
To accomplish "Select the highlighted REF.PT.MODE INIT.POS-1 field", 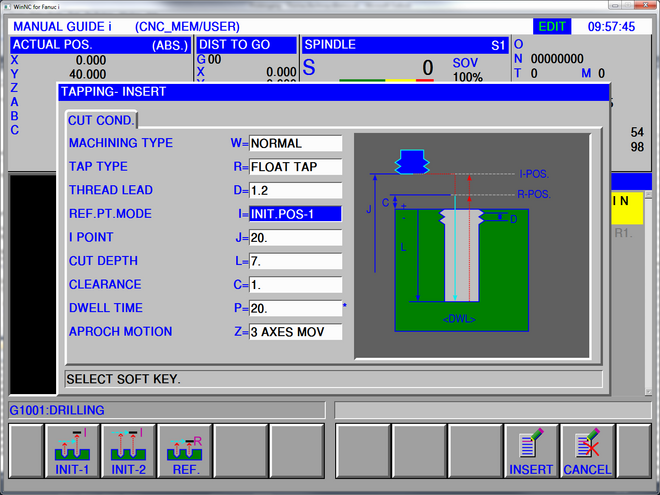I will tap(295, 214).
